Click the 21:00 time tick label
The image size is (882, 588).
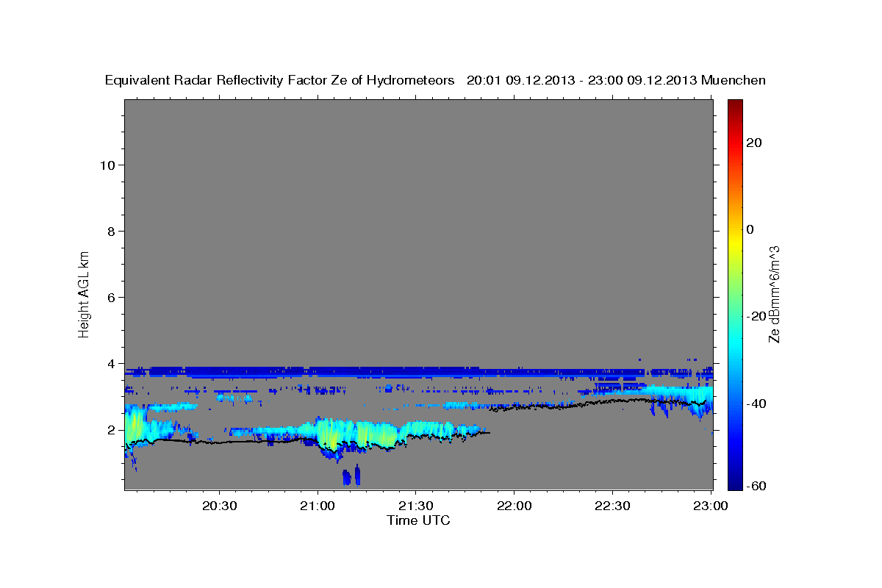tap(318, 506)
